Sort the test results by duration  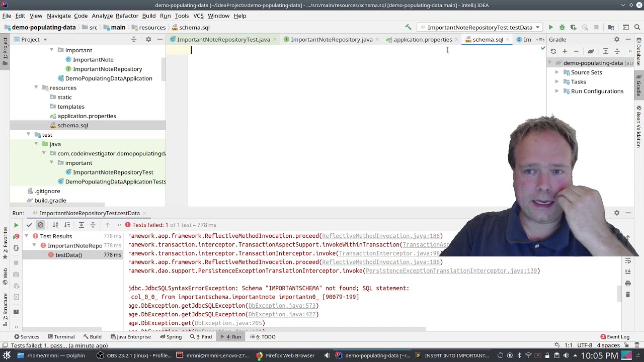point(67,225)
